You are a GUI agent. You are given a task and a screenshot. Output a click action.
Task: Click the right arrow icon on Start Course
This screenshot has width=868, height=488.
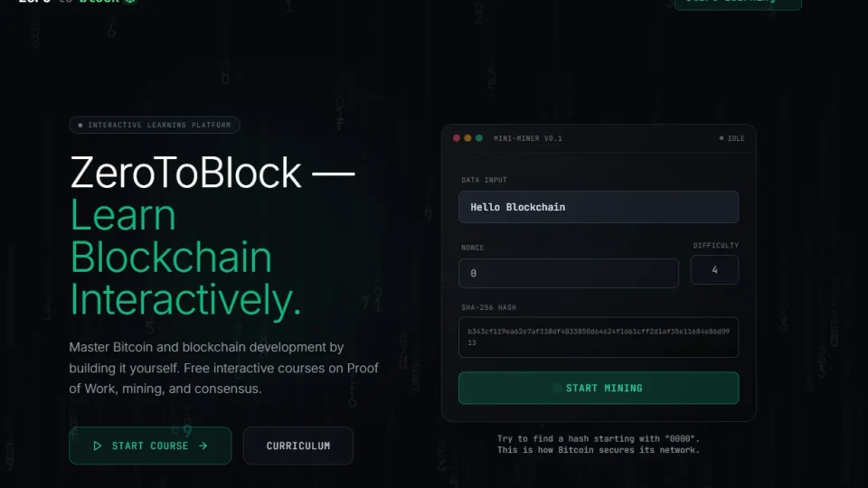coord(203,446)
